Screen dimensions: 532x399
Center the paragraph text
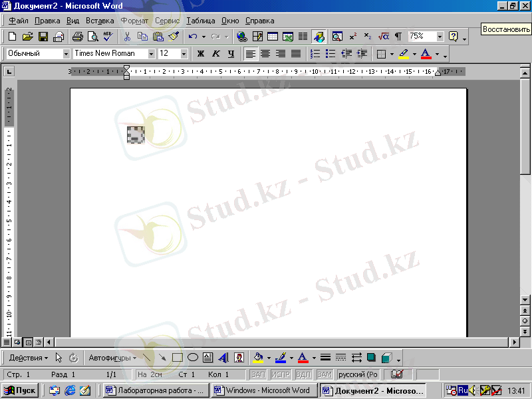(x=265, y=54)
